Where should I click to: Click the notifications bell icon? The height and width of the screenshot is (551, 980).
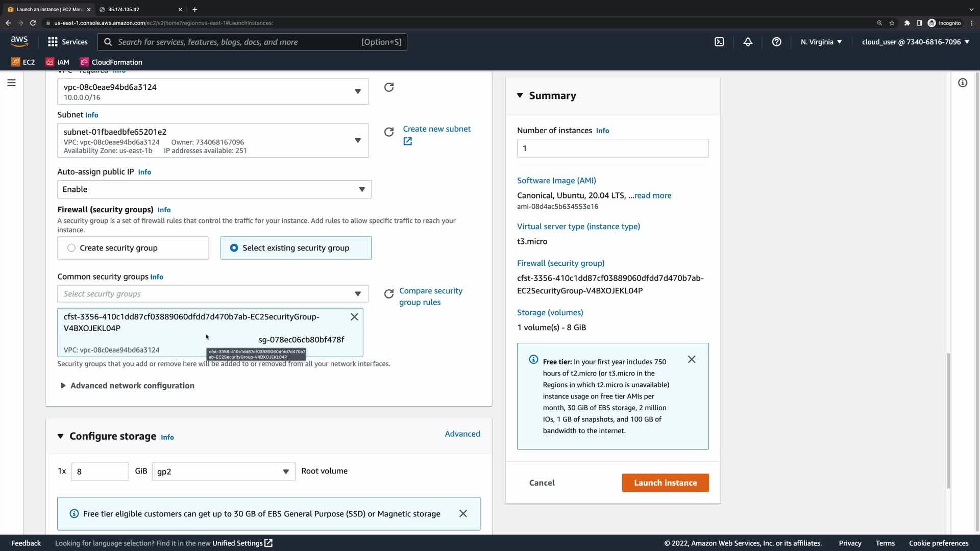[748, 42]
